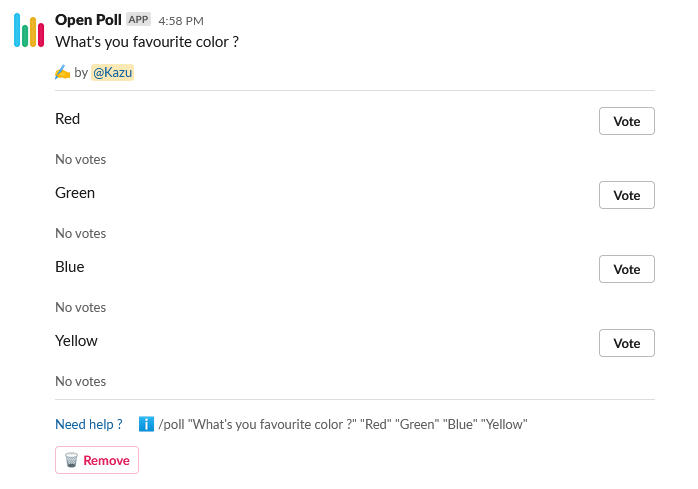Vote for the Green option

click(626, 195)
